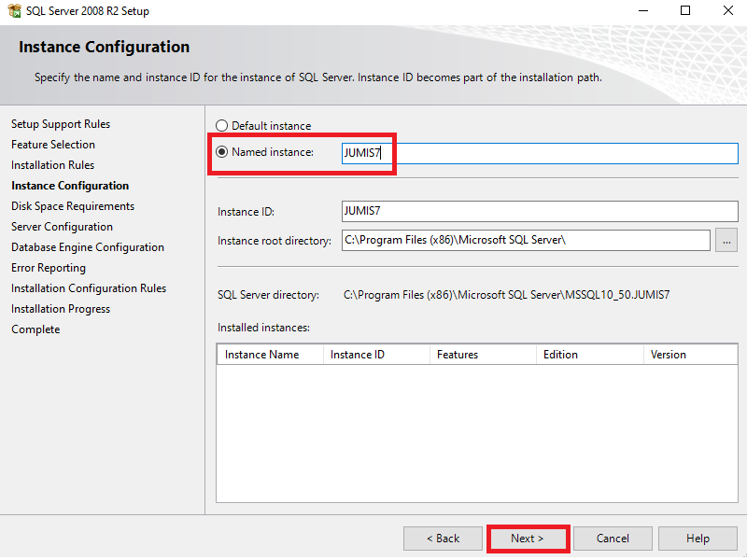Select Complete step in sidebar
Viewport: 747px width, 560px height.
[35, 329]
